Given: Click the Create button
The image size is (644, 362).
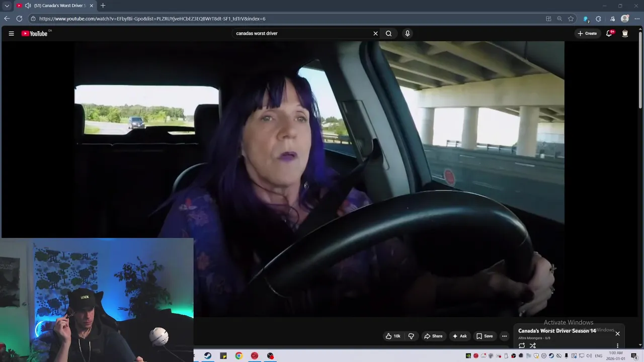Looking at the screenshot, I should [587, 34].
